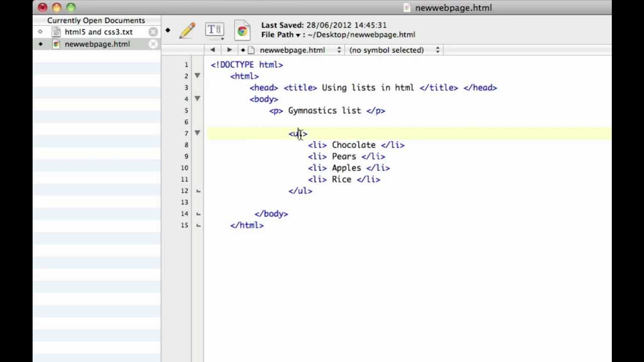This screenshot has height=362, width=644.
Task: Click the opening body tag on line 4
Action: 264,99
